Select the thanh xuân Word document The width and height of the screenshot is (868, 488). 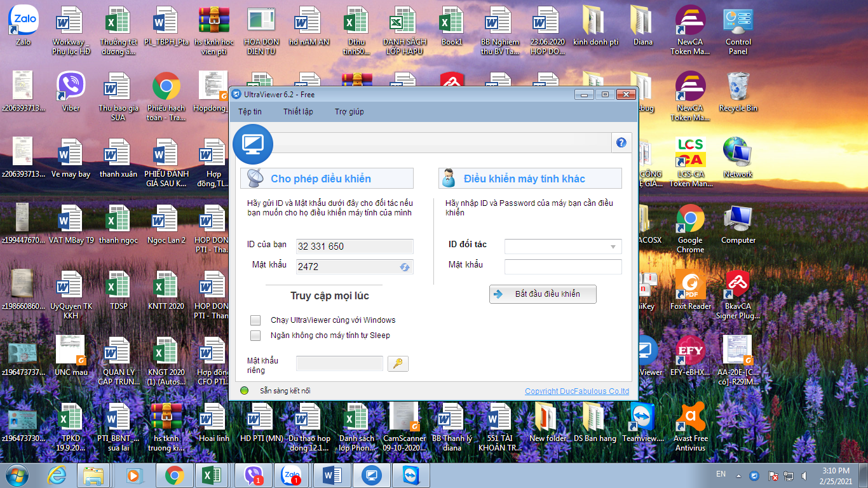coord(118,158)
